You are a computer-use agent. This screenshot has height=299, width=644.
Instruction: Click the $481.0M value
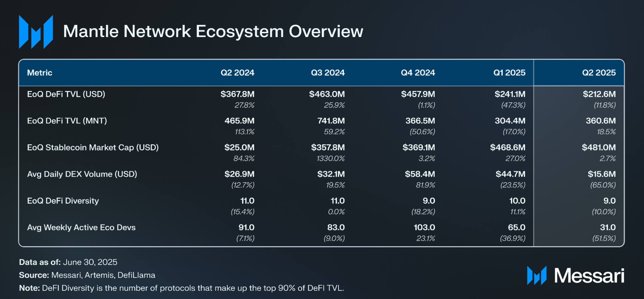[x=599, y=148]
